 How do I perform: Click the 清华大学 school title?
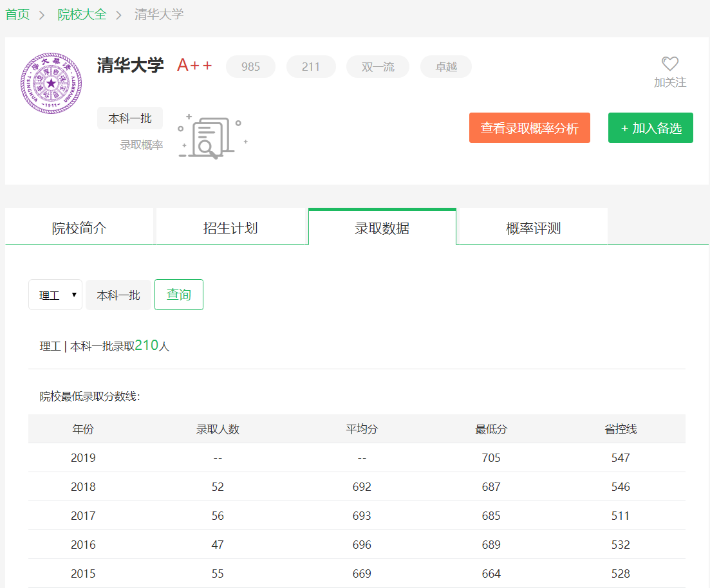tap(131, 65)
